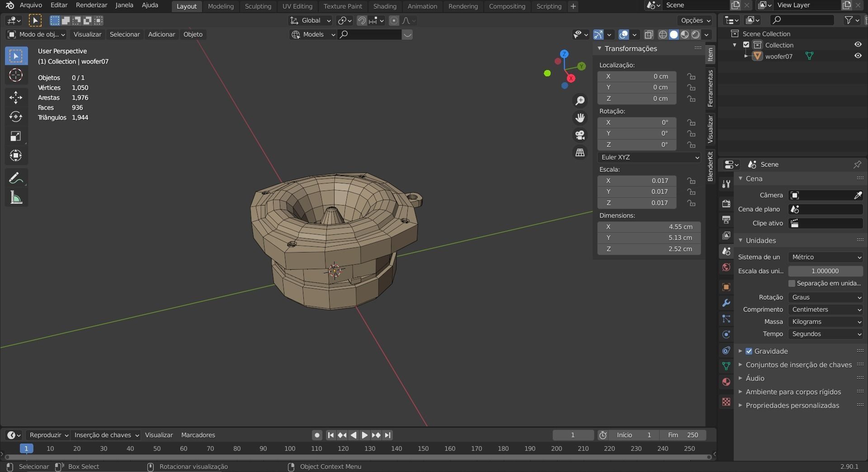
Task: Enable Gravidade checkbox
Action: (x=749, y=351)
